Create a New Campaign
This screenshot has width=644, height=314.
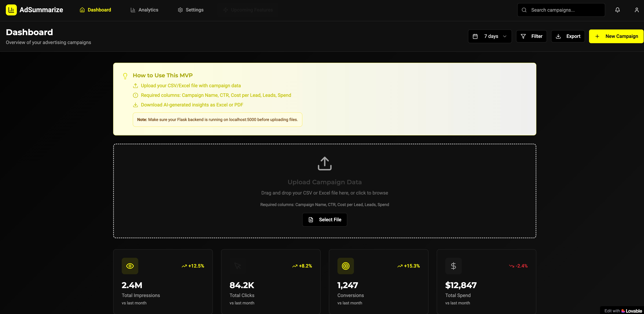616,37
